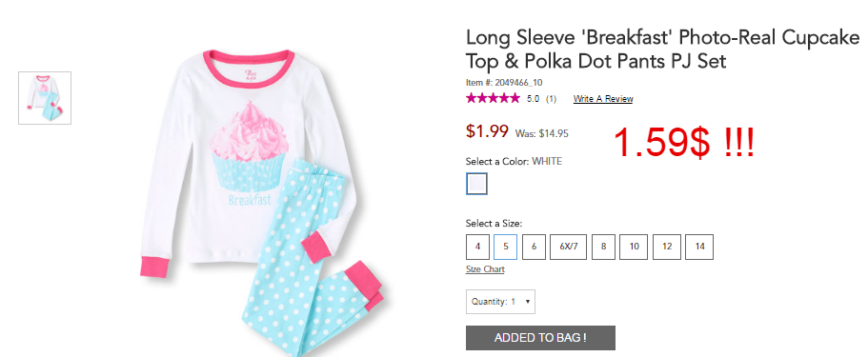Choose size 5
The image size is (868, 357).
(505, 247)
